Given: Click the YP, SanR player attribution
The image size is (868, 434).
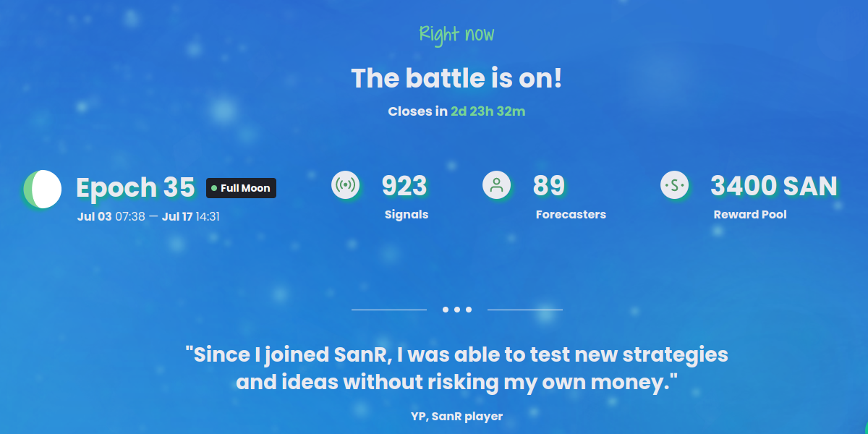Looking at the screenshot, I should (456, 416).
